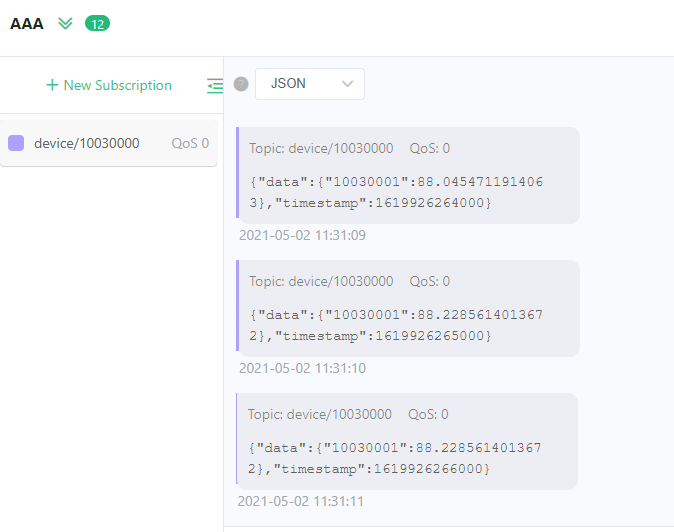Viewport: 674px width, 532px height.
Task: Click the plus icon of New Subscription
Action: point(52,85)
